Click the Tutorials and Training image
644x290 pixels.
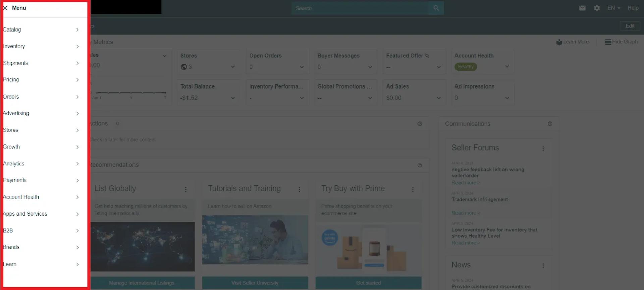[x=255, y=240]
